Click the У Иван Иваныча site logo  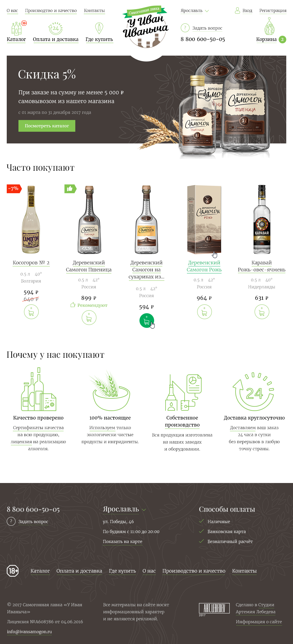pos(146,26)
